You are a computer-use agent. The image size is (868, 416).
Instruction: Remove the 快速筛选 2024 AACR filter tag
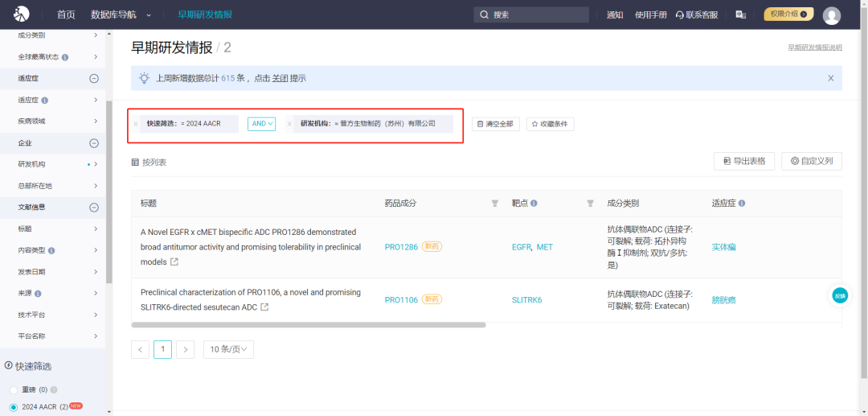pos(136,124)
